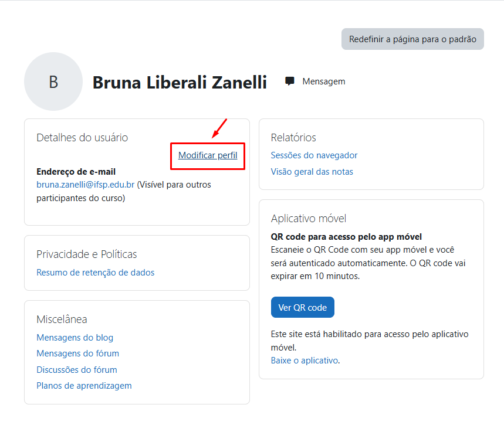
Task: Click the profile avatar with letter B
Action: click(53, 81)
